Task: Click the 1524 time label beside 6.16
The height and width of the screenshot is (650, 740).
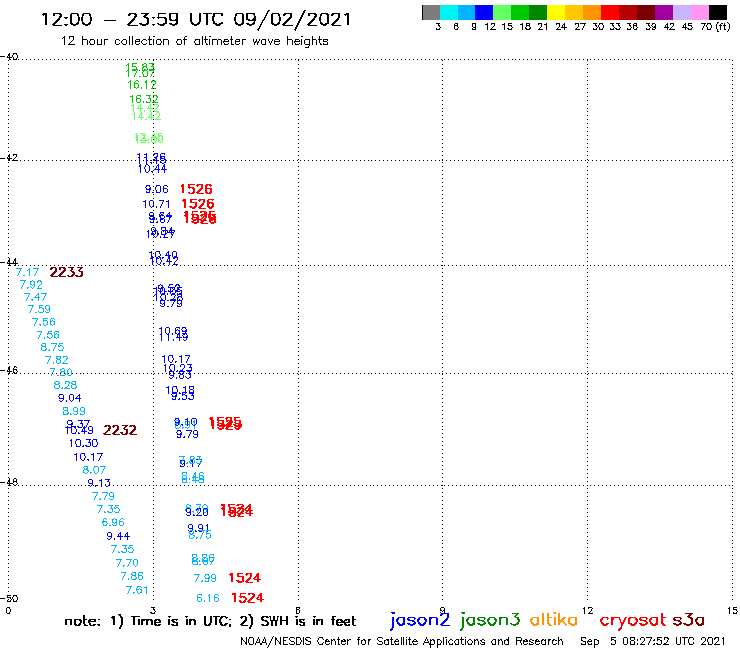Action: tap(247, 599)
